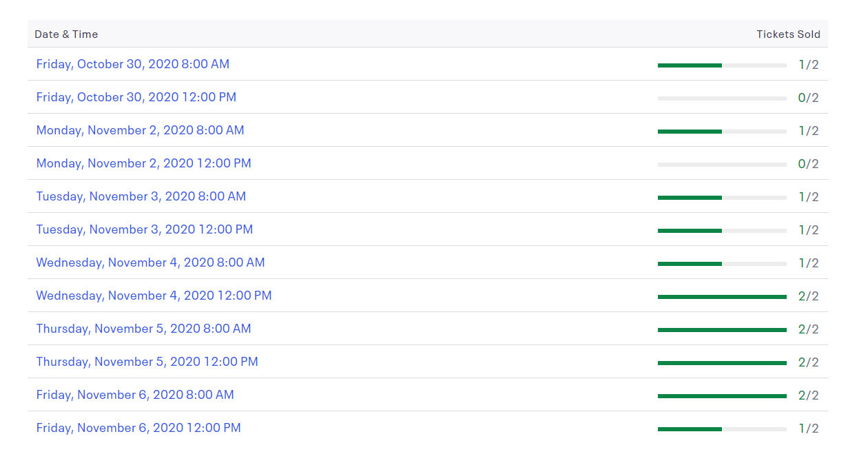Open Thursday, November 5, 2020 12:00 PM event
The width and height of the screenshot is (868, 474).
click(x=147, y=362)
